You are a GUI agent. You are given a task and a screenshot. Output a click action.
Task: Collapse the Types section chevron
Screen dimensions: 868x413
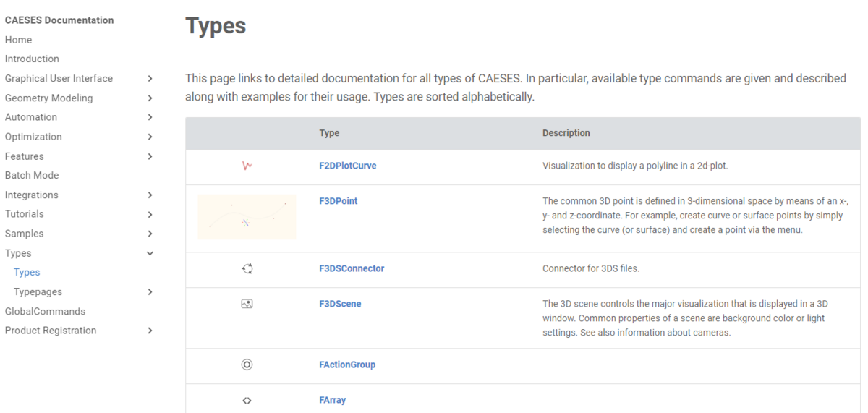[x=150, y=253]
